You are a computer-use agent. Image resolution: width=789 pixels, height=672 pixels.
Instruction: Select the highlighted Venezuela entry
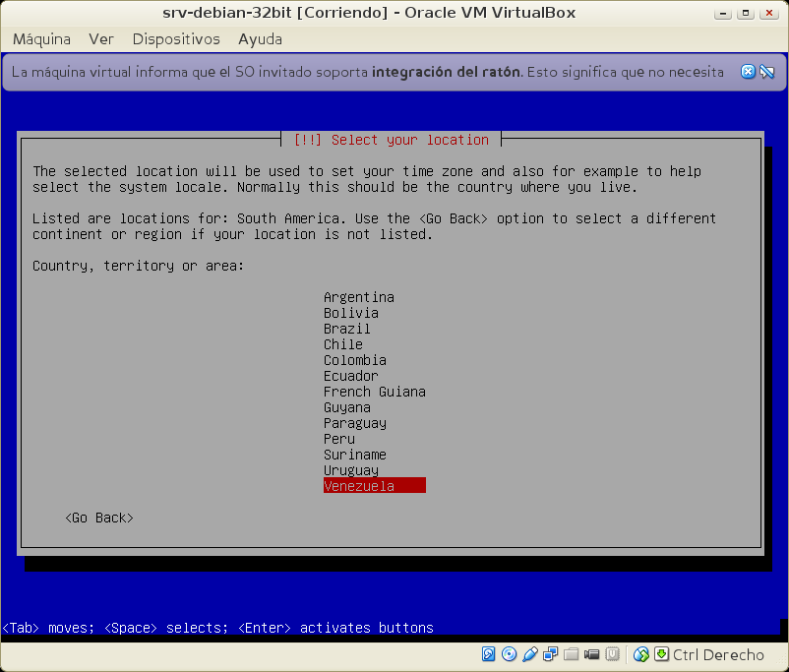click(374, 486)
